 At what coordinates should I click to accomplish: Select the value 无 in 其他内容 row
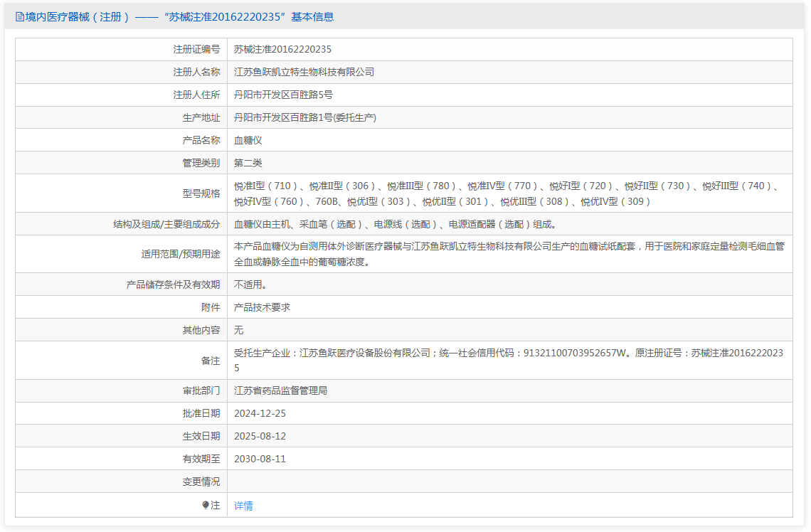coord(238,330)
